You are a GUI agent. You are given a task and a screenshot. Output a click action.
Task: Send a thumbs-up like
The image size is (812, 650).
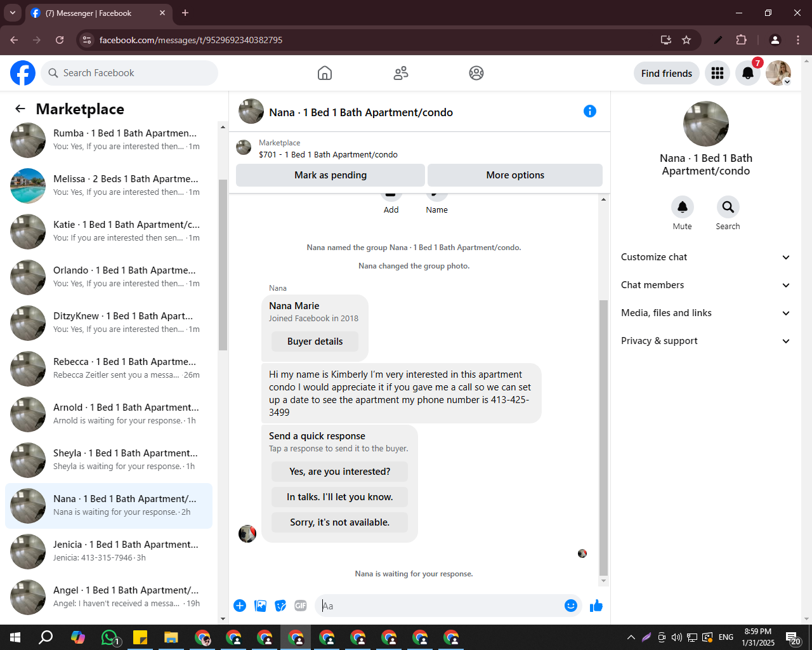[596, 606]
